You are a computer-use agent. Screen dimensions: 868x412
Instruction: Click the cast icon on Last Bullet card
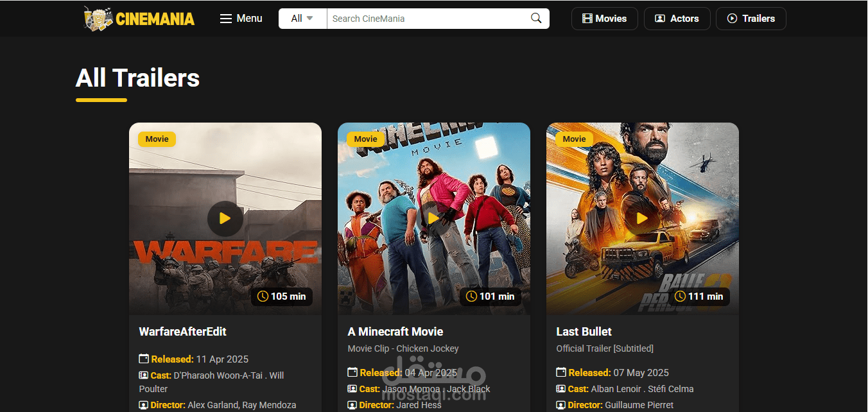(x=561, y=389)
